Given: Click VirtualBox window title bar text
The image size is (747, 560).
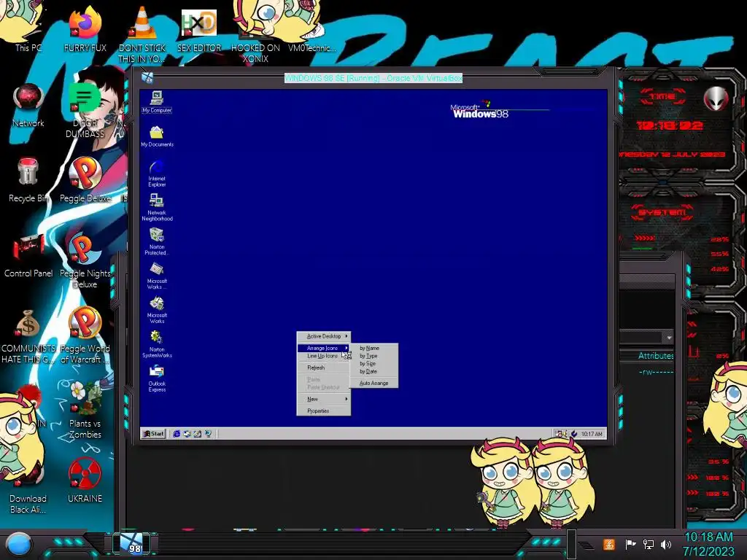Looking at the screenshot, I should 373,78.
